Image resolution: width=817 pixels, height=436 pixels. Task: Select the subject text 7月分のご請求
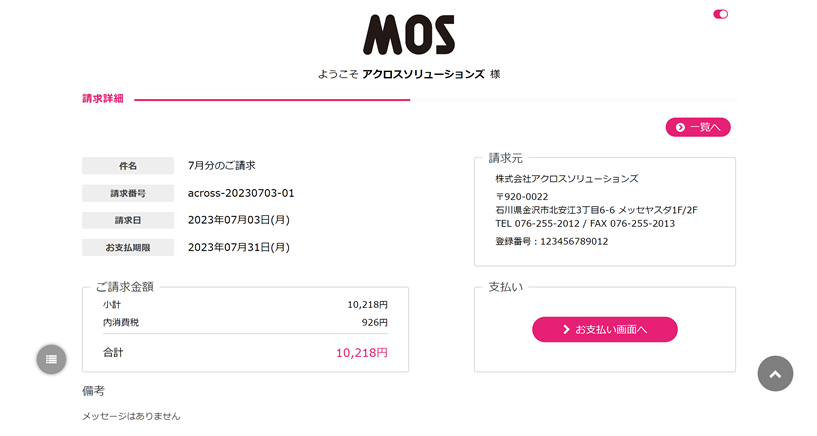[221, 166]
